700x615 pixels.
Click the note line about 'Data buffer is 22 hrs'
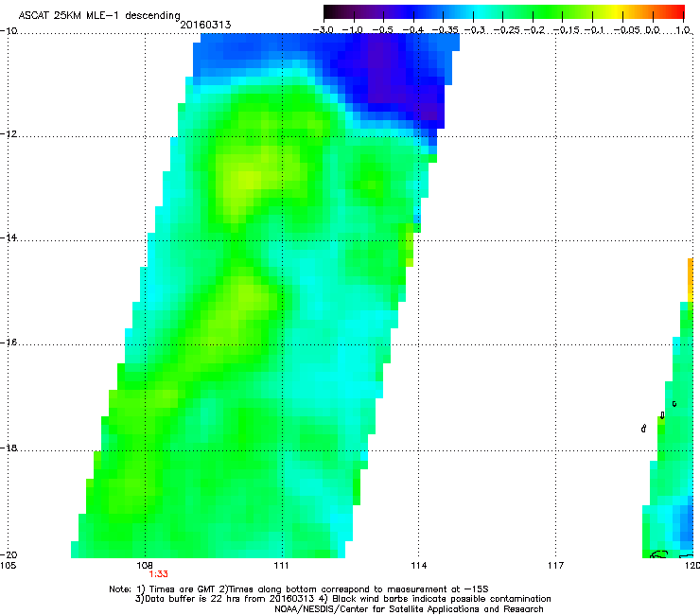click(342, 599)
